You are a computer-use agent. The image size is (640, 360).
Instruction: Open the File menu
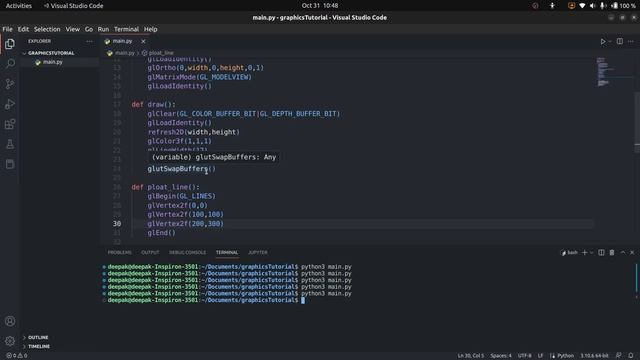[7, 29]
